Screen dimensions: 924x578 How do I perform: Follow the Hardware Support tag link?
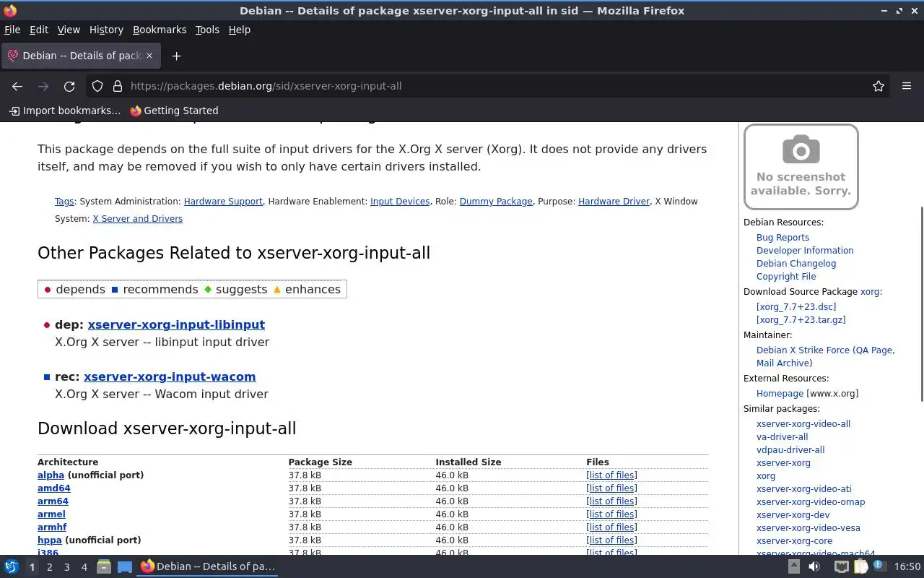point(223,202)
